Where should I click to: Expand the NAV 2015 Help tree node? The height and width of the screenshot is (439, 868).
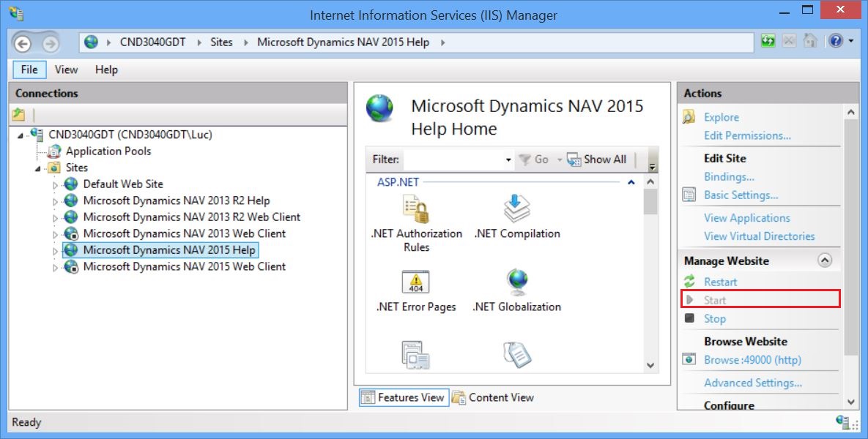(55, 252)
